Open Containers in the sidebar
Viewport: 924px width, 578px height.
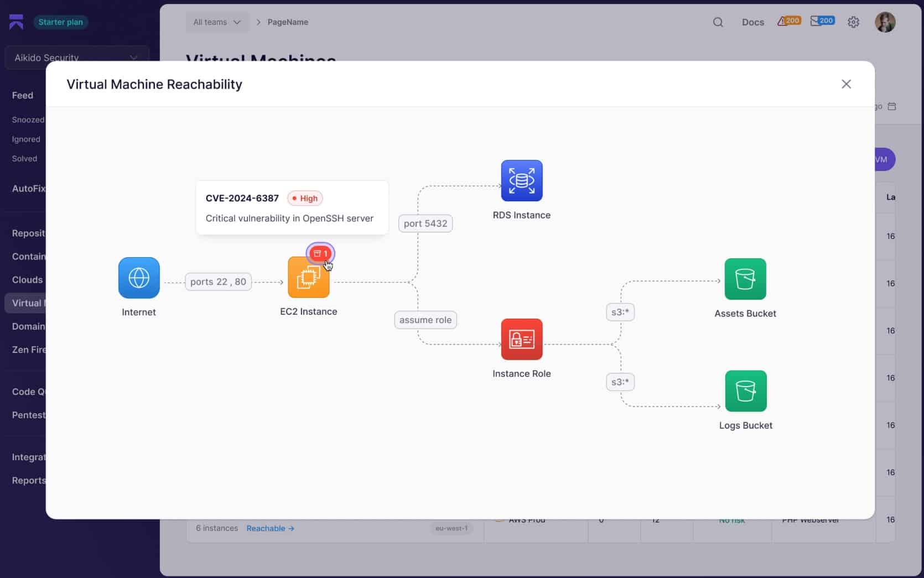click(x=29, y=257)
